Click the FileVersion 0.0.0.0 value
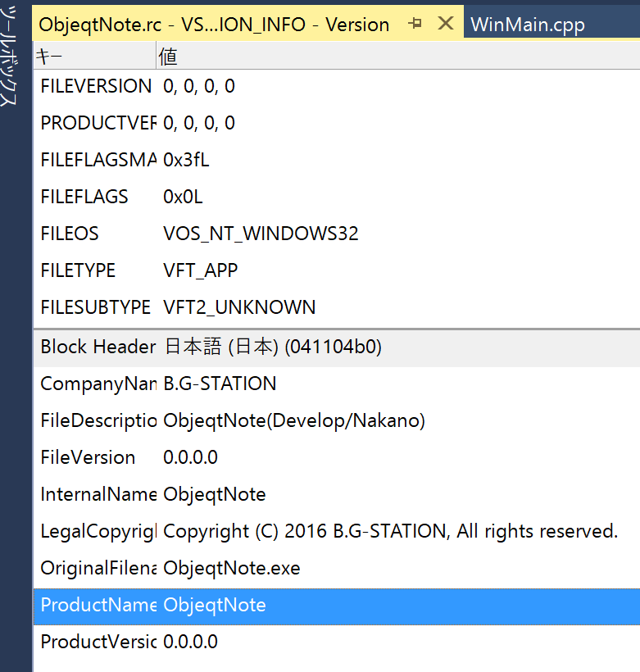Viewport: 640px width, 672px height. (190, 457)
